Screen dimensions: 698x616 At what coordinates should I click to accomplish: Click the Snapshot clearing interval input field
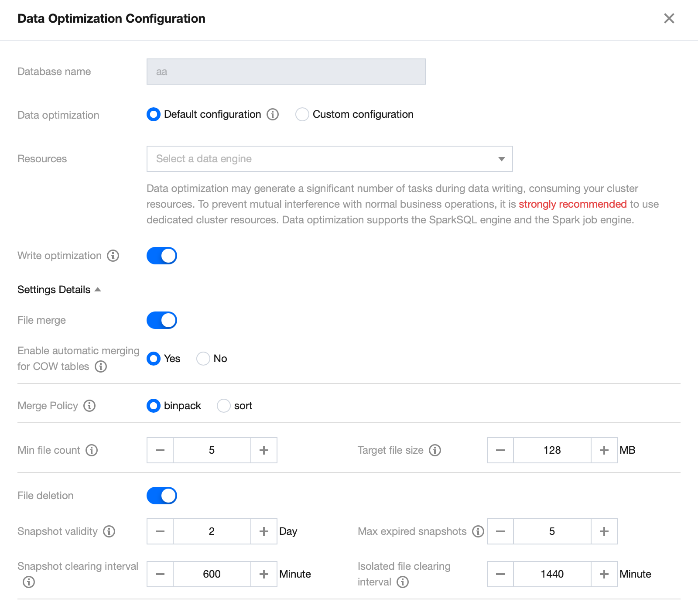[x=212, y=574]
